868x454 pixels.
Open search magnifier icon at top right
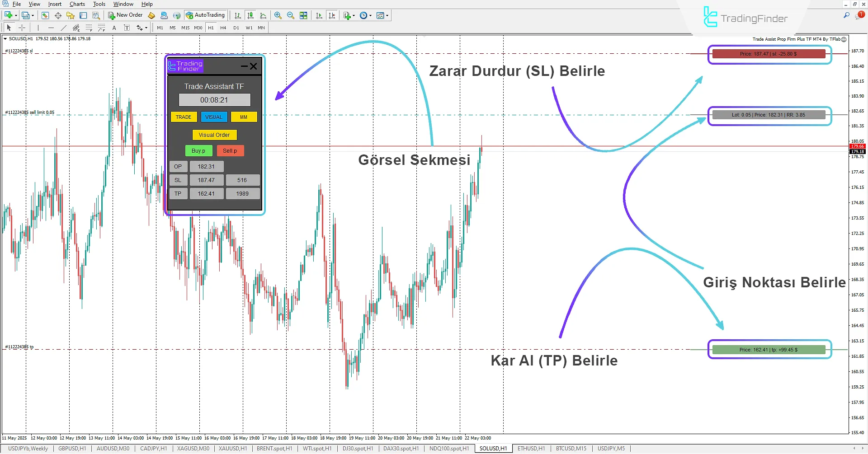[846, 15]
